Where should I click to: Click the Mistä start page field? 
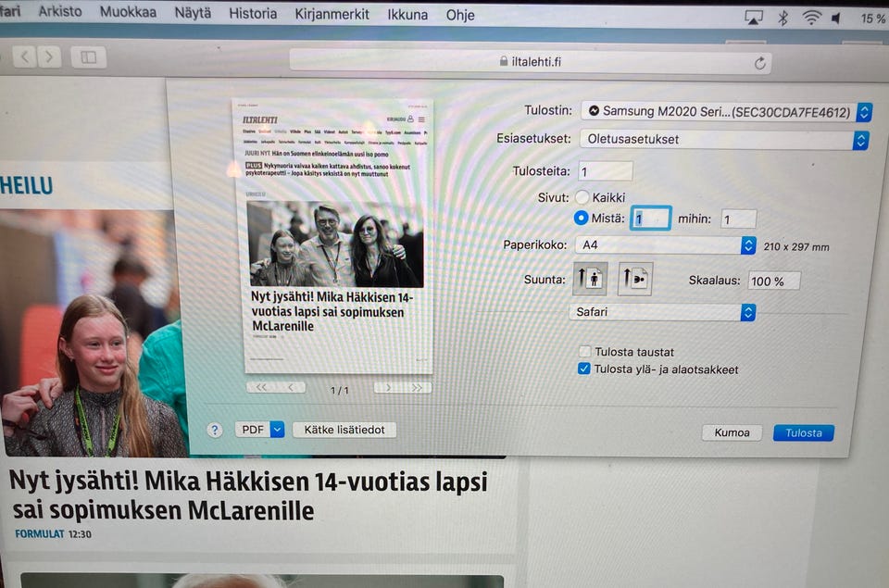[650, 219]
